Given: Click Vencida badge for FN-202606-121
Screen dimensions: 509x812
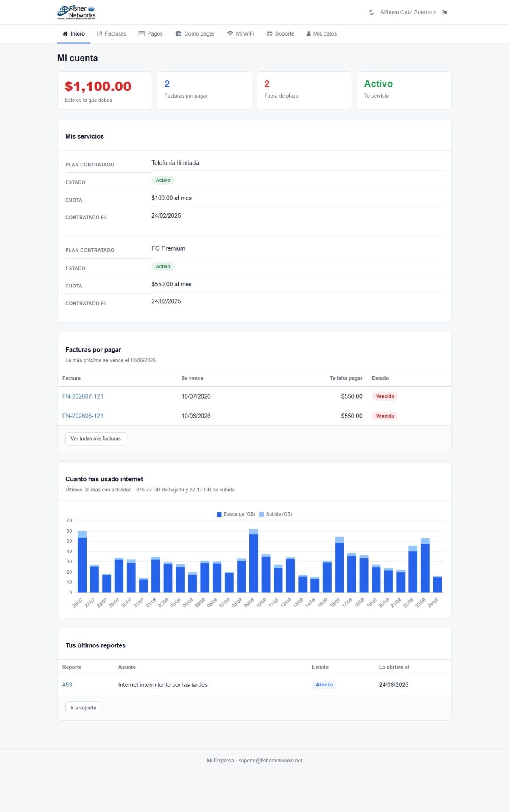Looking at the screenshot, I should point(385,416).
